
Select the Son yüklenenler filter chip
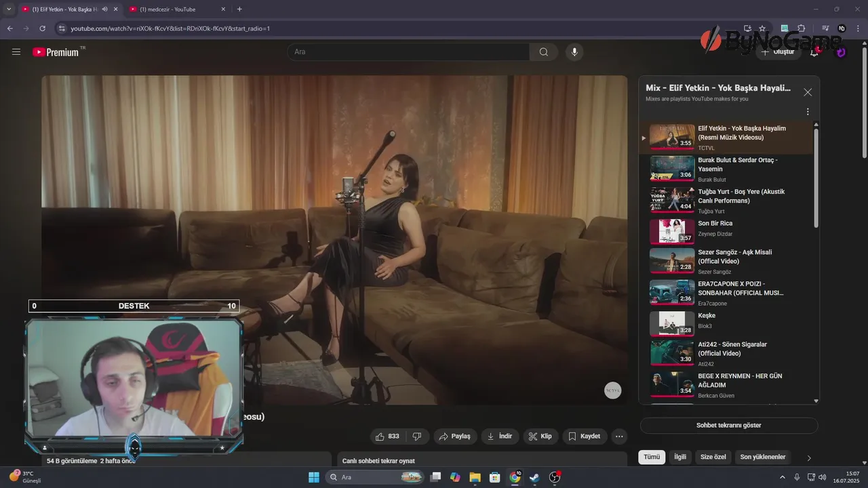[763, 457]
